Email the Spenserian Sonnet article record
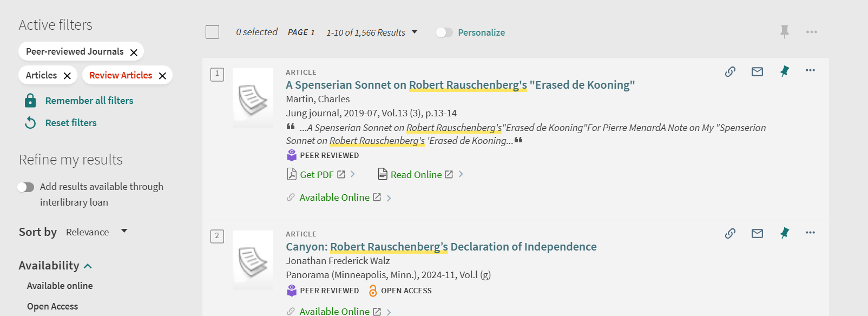The image size is (868, 316). click(757, 71)
